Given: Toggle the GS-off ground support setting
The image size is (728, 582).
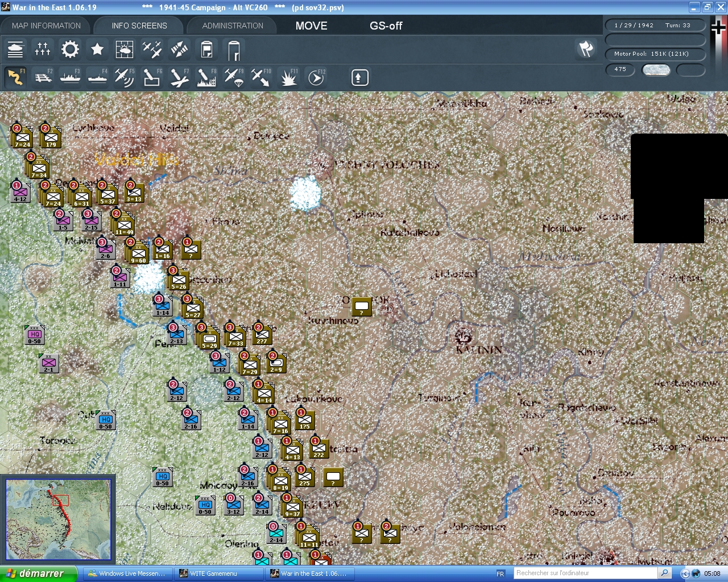Looking at the screenshot, I should click(386, 26).
